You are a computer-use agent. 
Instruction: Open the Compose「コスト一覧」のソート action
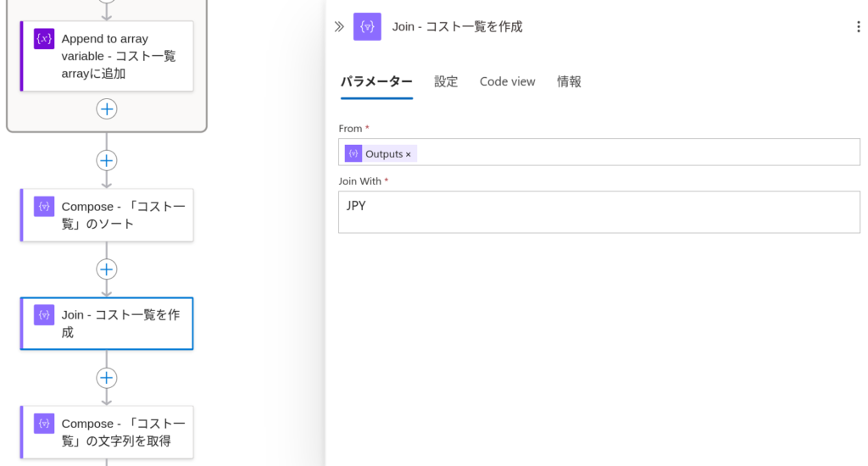point(107,215)
